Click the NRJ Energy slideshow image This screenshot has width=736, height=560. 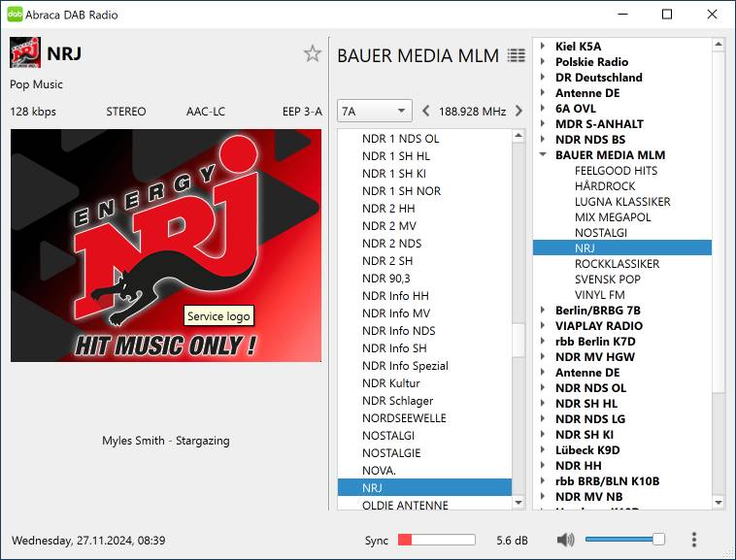(165, 246)
